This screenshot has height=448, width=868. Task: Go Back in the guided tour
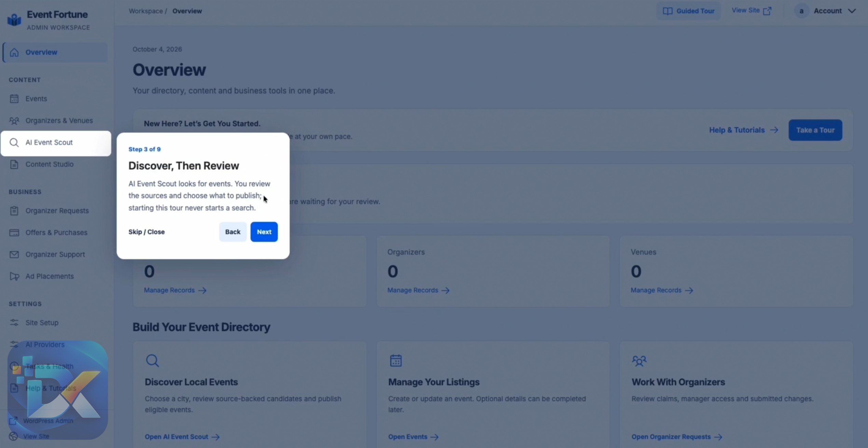[233, 232]
